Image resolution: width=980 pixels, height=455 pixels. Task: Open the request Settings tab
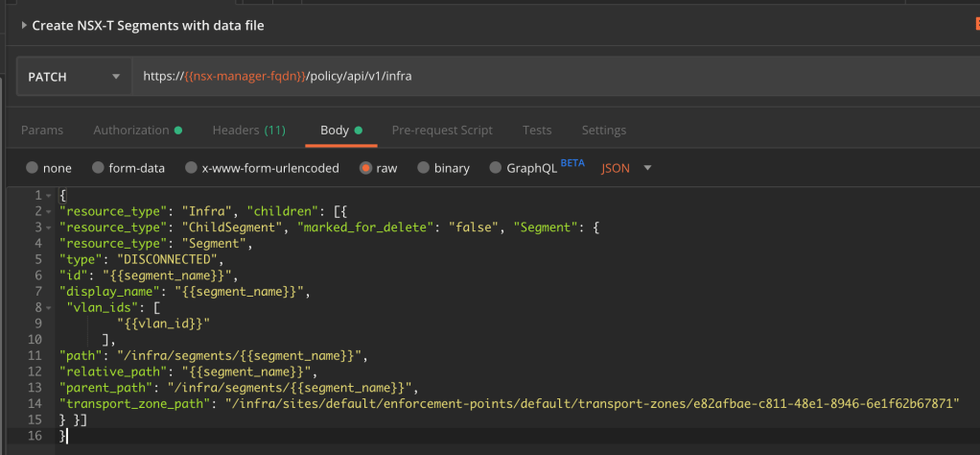tap(604, 131)
